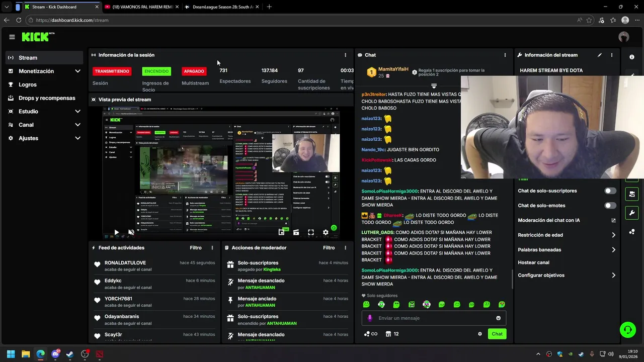The image size is (644, 362).
Task: Click the ENCENDIDO Ingresos de Socio badge
Action: pos(156,71)
